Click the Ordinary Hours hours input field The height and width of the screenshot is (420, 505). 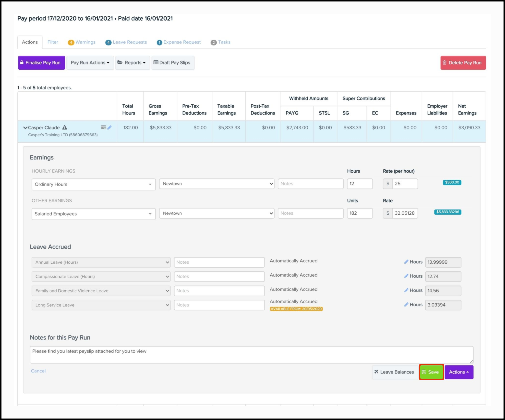tap(360, 184)
